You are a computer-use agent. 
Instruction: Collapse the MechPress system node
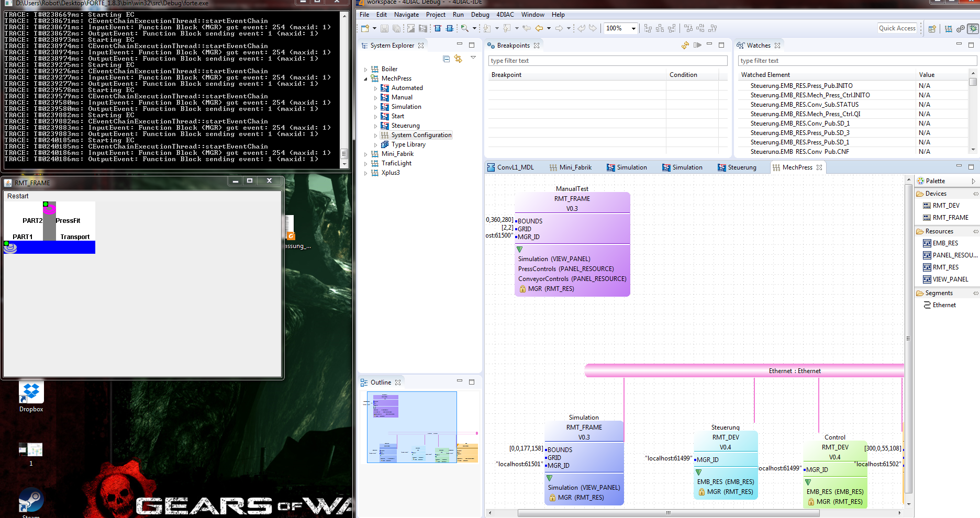click(365, 78)
